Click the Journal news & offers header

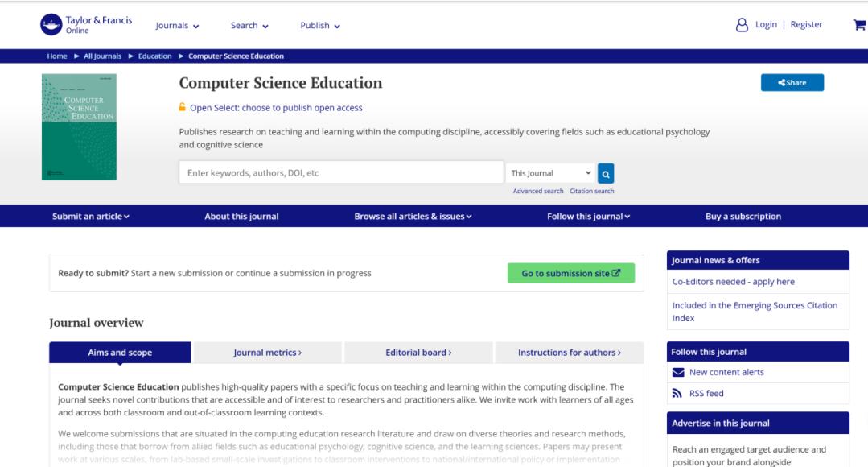758,260
